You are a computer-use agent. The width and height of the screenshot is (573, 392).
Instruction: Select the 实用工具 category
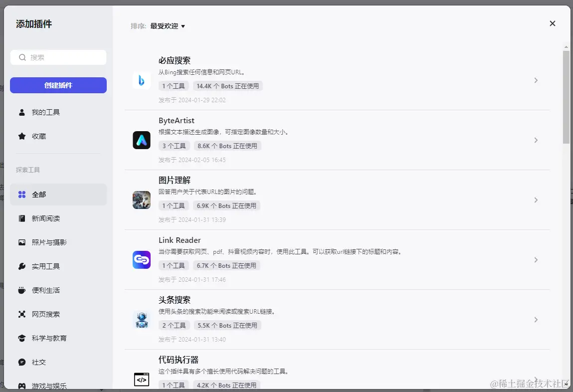(58, 266)
